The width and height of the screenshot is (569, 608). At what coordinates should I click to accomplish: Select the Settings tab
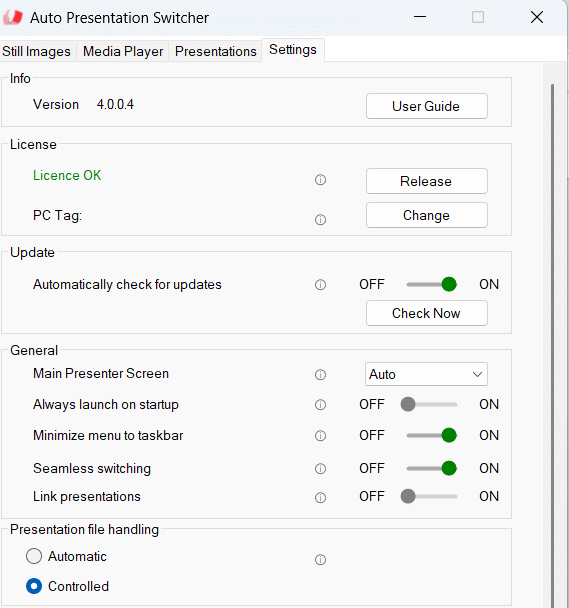tap(293, 50)
